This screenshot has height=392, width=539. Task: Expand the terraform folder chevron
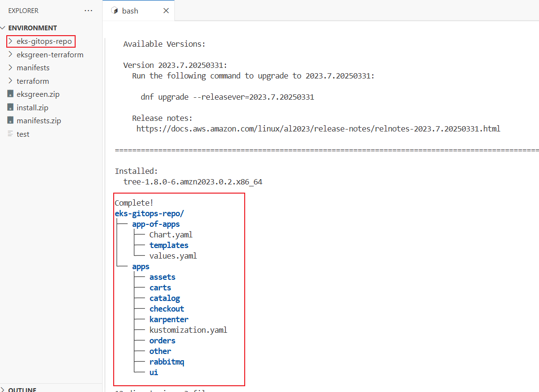click(x=10, y=81)
